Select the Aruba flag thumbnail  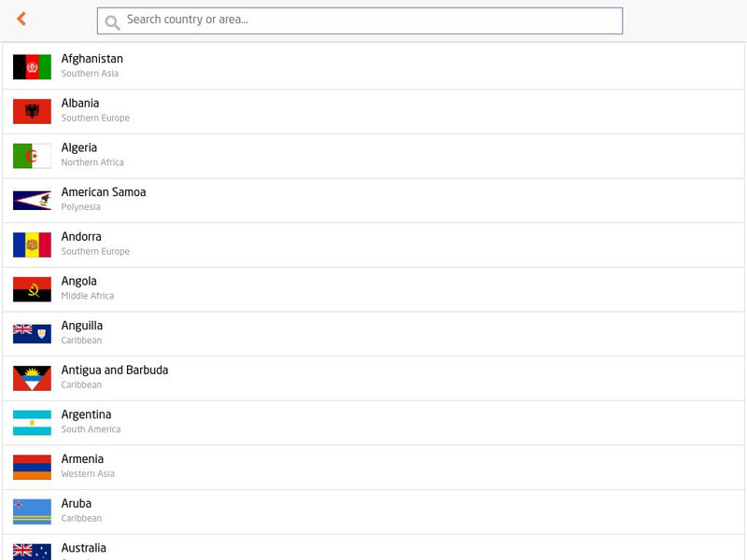point(32,511)
